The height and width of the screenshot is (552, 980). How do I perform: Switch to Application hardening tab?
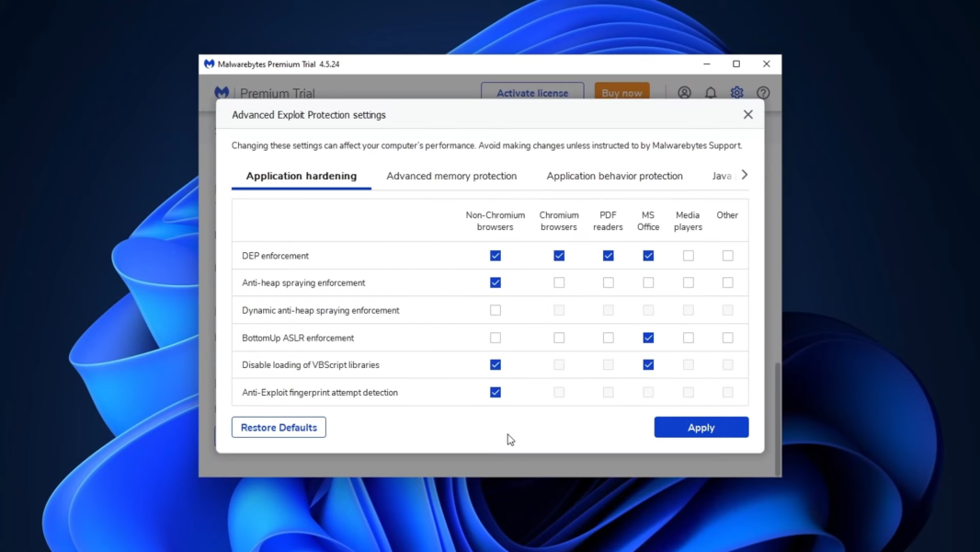[302, 176]
